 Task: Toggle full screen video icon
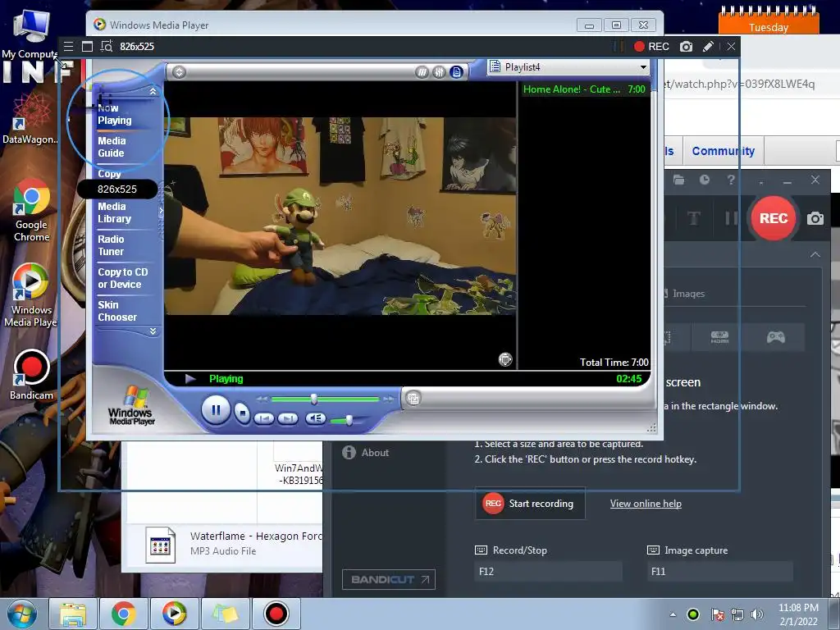tap(505, 359)
